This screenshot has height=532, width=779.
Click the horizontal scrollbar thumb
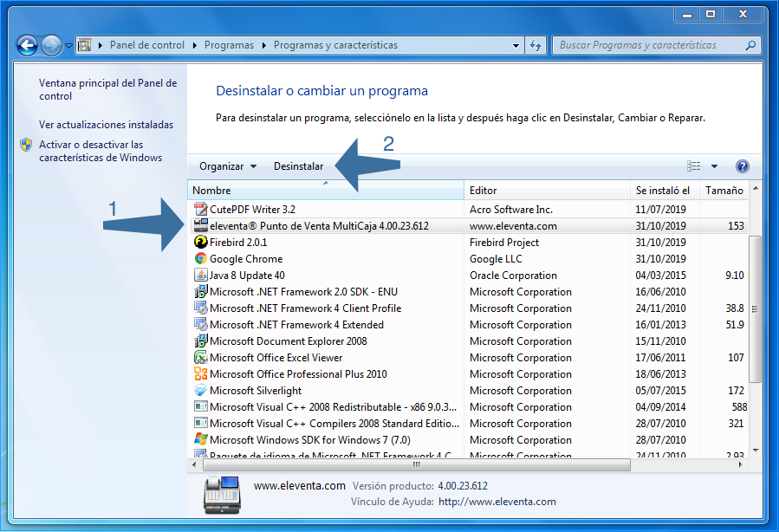click(416, 465)
